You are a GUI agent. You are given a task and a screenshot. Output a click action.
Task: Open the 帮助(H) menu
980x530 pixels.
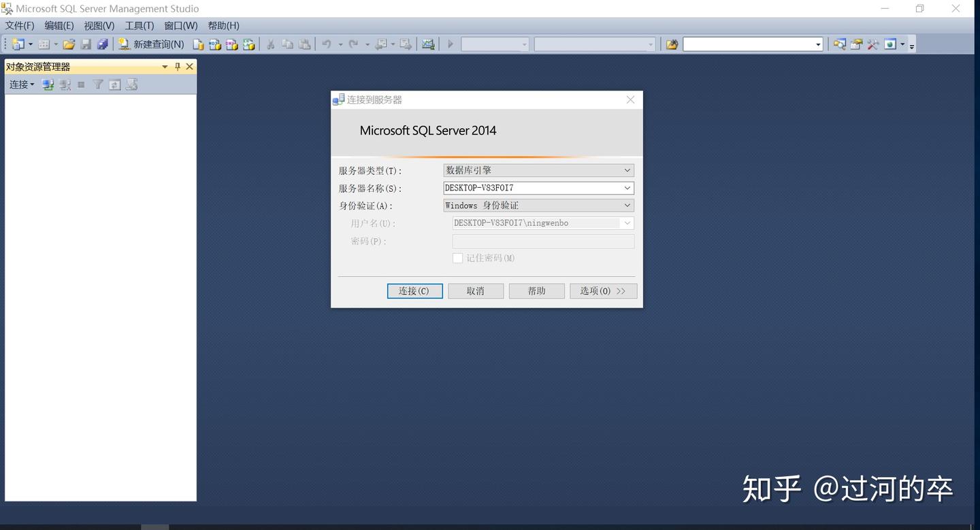click(x=224, y=25)
